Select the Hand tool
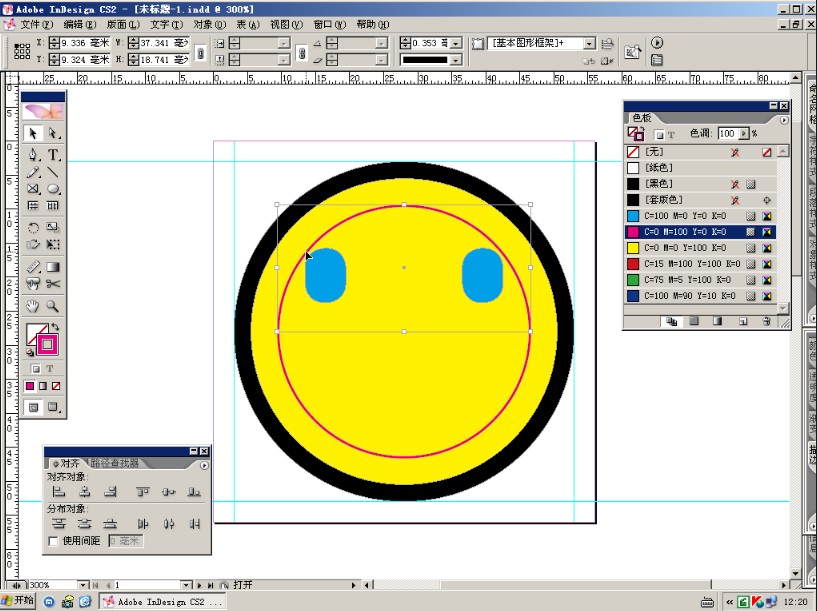This screenshot has width=817, height=611. point(33,307)
